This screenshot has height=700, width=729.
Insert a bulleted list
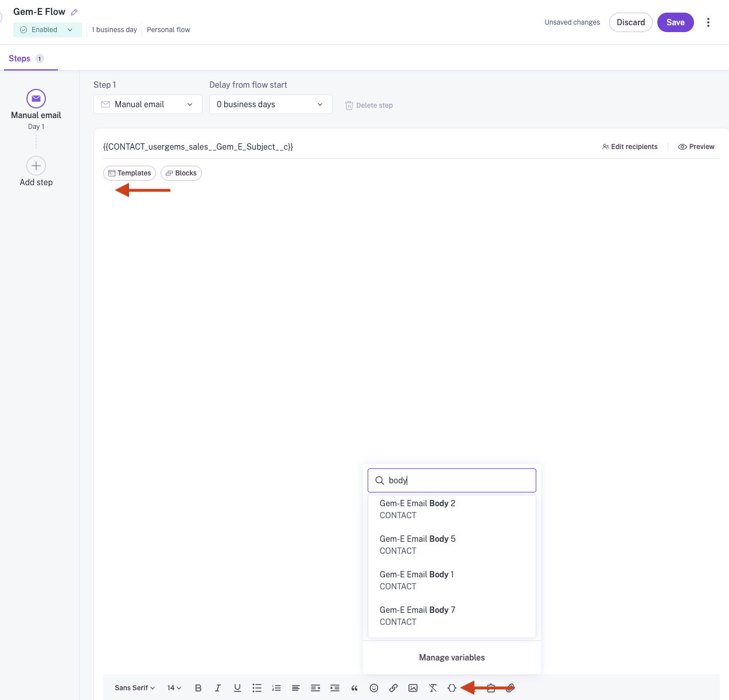pos(257,688)
